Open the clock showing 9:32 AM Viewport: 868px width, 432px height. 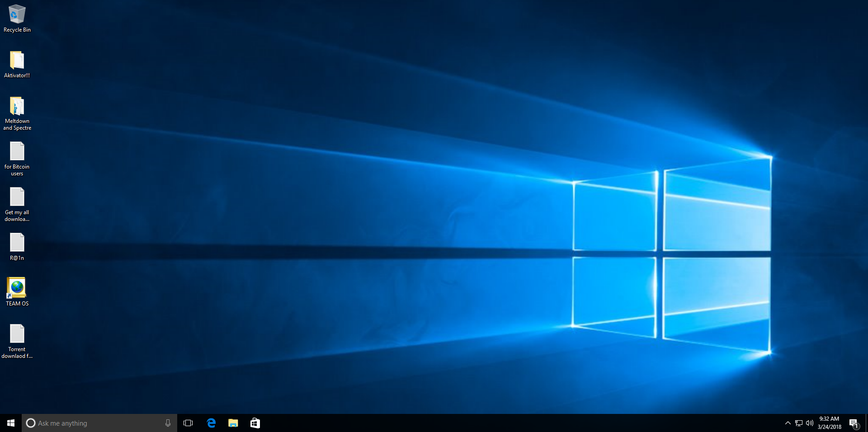click(829, 423)
